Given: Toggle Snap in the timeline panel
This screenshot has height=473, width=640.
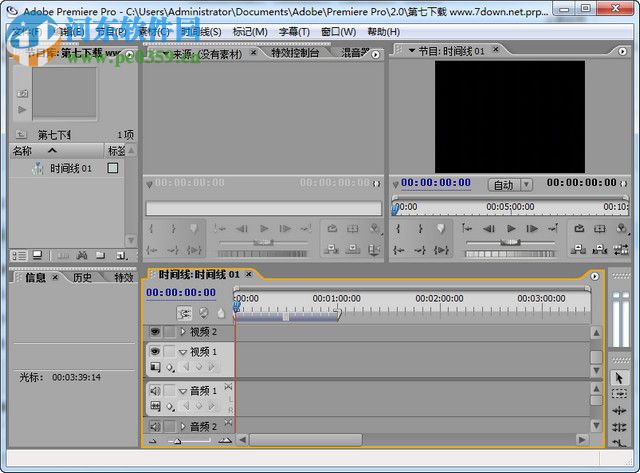Looking at the screenshot, I should coord(184,313).
